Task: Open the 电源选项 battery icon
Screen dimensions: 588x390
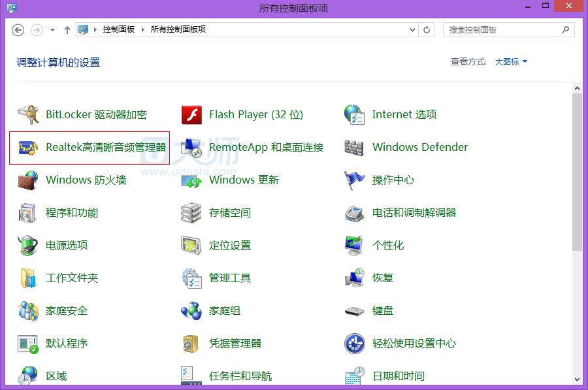Action: pos(28,245)
